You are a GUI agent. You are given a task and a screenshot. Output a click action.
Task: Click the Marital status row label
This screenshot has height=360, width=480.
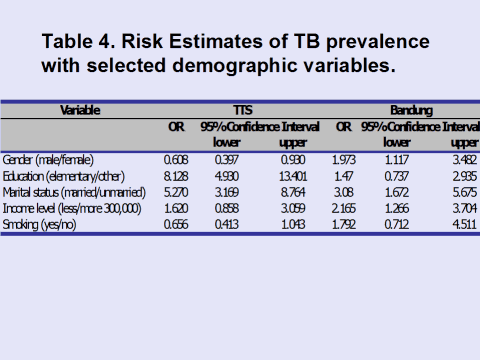(x=74, y=192)
